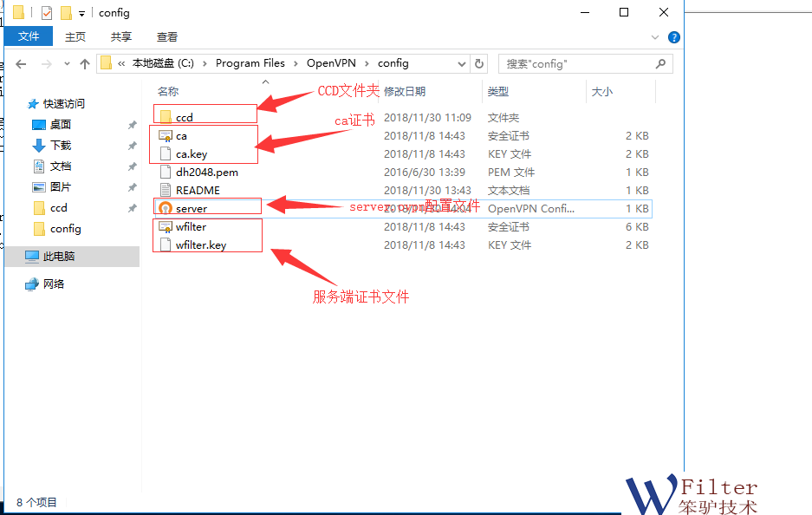Open the 文件 menu tab

point(29,36)
